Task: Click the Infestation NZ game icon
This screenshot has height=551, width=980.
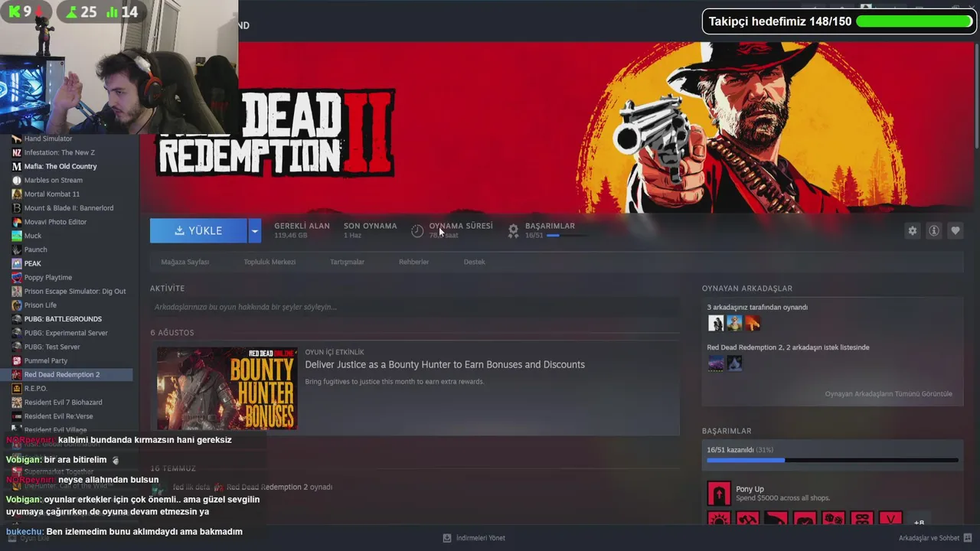Action: click(x=17, y=152)
